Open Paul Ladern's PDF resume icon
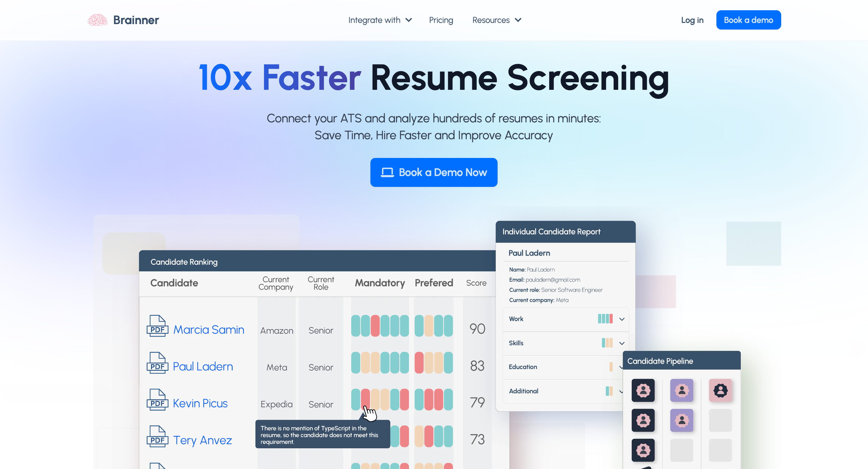 pyautogui.click(x=157, y=363)
